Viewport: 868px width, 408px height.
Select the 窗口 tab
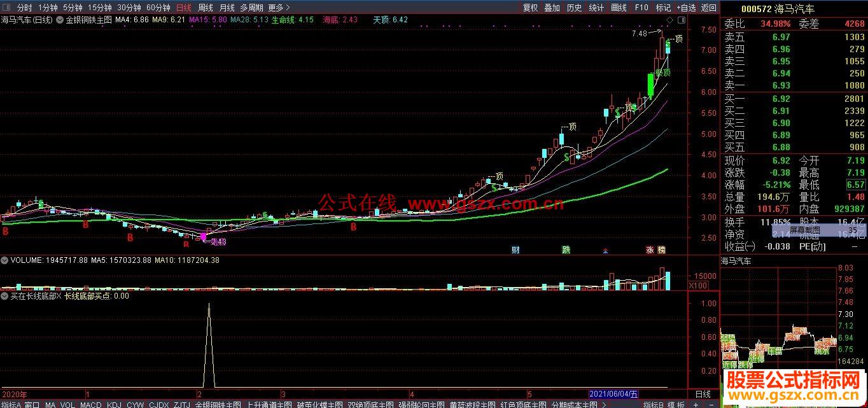click(x=32, y=404)
